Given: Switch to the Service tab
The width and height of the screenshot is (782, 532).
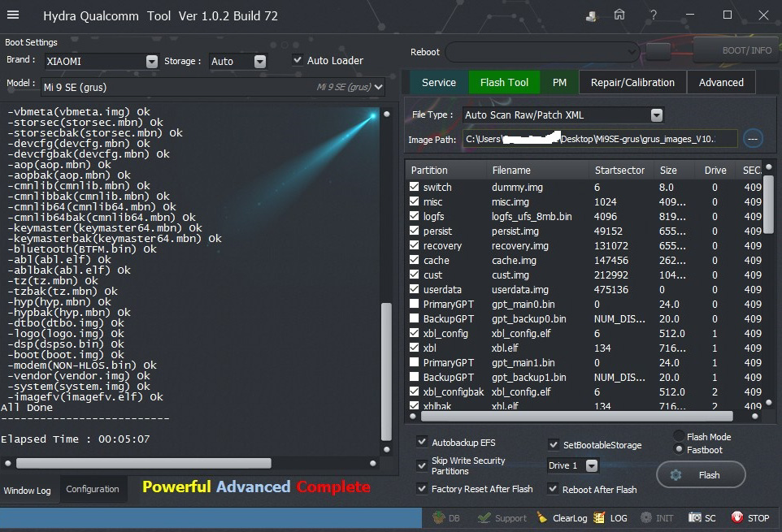Looking at the screenshot, I should point(439,82).
